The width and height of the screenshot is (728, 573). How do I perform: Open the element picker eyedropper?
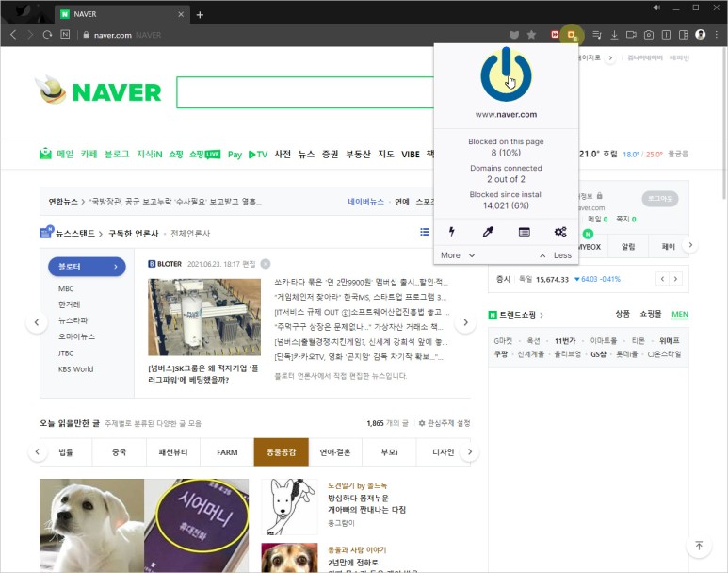[x=488, y=232]
